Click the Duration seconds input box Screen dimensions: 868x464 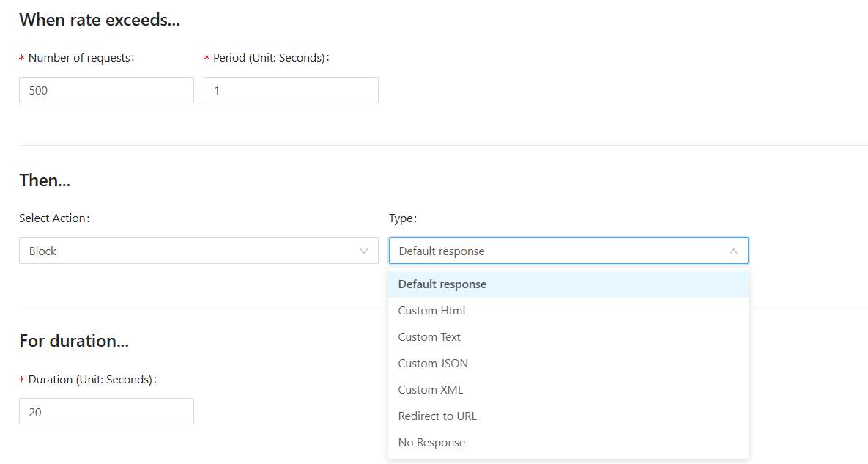(x=106, y=412)
